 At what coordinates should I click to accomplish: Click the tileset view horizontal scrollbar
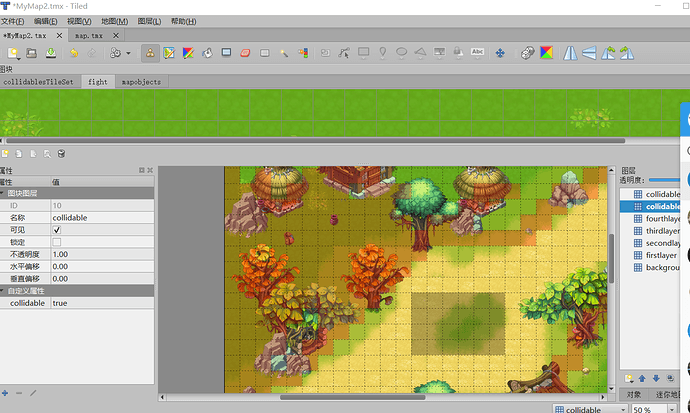click(x=315, y=141)
